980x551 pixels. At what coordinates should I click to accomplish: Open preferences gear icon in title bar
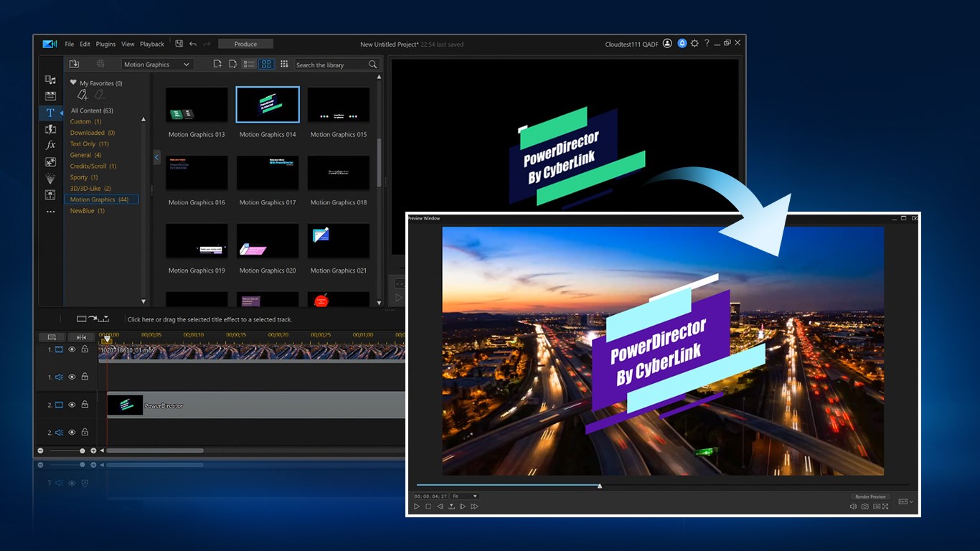[x=694, y=44]
